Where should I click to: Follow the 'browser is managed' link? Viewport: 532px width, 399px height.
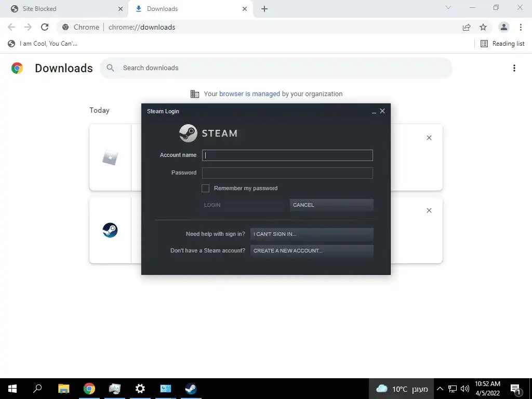point(250,94)
